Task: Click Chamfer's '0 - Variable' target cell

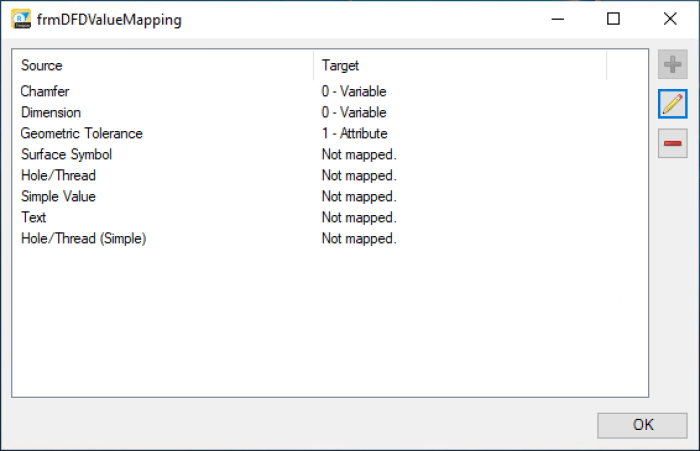Action: [x=353, y=91]
